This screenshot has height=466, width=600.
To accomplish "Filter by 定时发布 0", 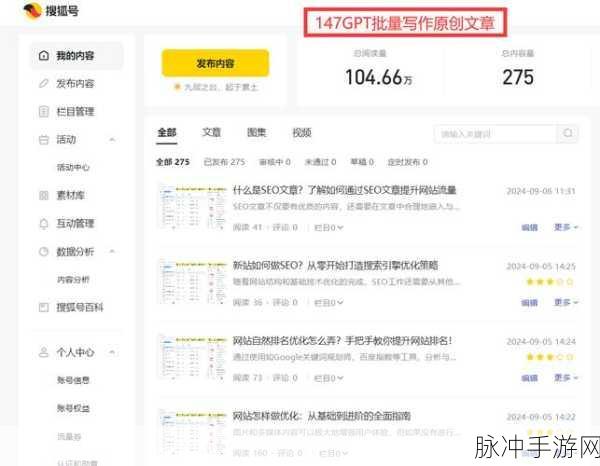I will [x=408, y=162].
